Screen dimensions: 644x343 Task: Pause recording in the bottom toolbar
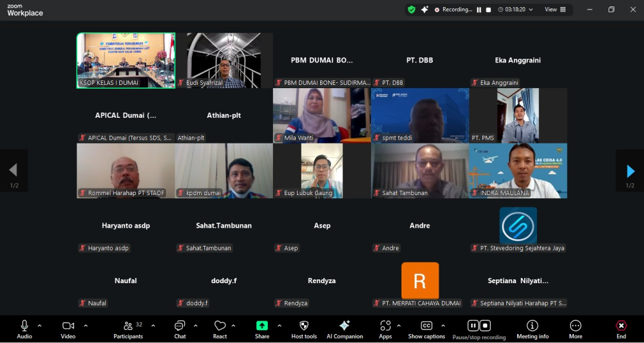click(x=473, y=326)
